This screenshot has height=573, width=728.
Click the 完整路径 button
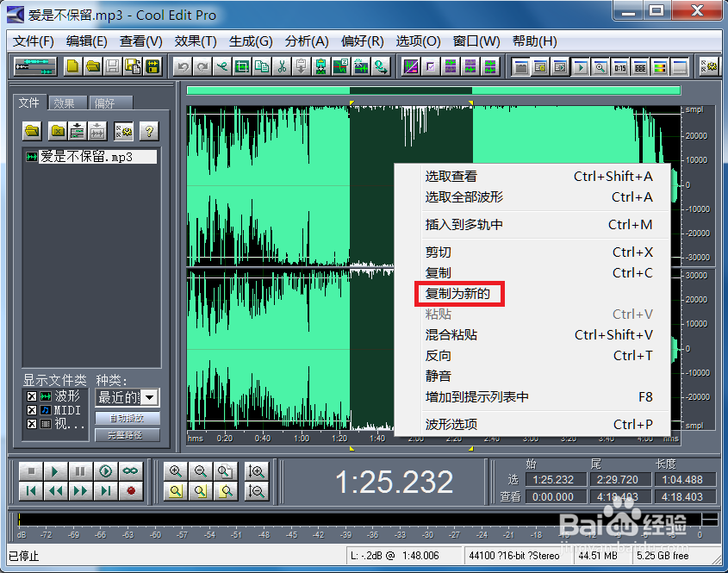tap(128, 435)
